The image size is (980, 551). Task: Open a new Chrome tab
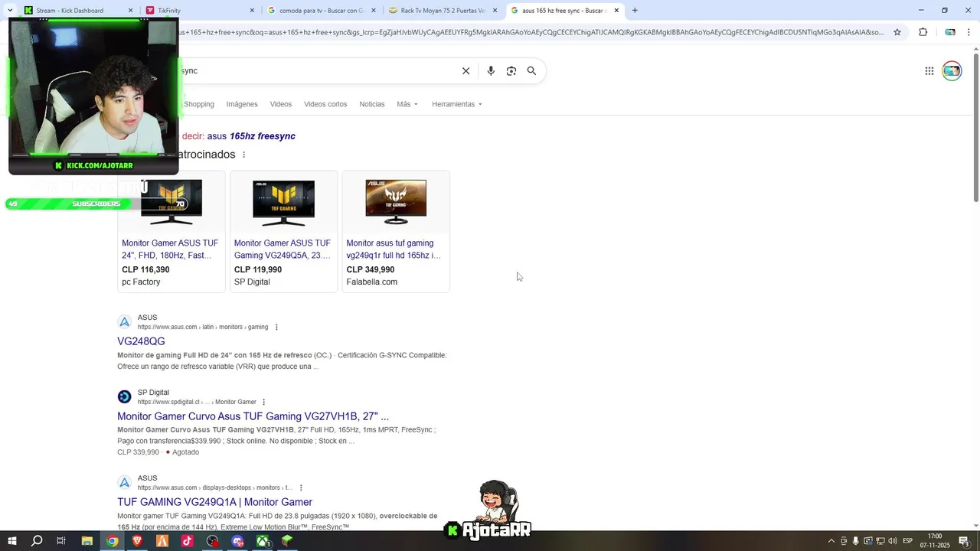635,10
